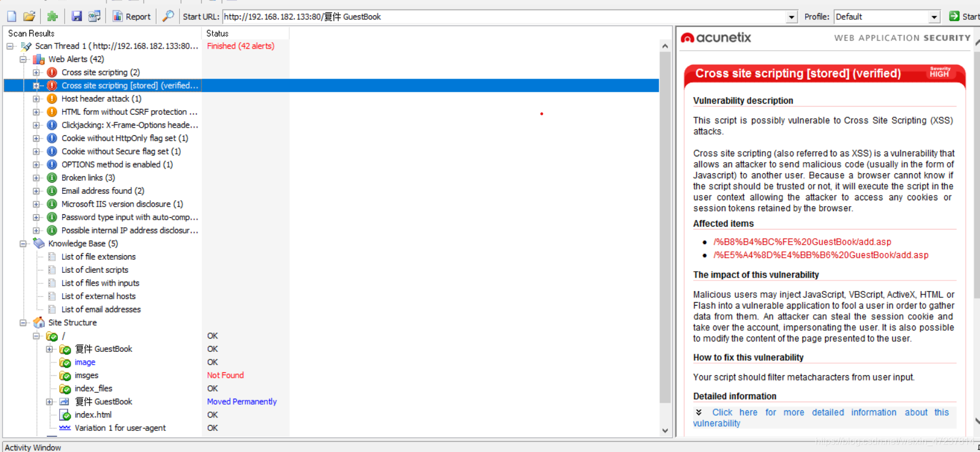Viewport: 980px width, 452px height.
Task: Expand the Cross site scripting (2) node
Action: (x=36, y=73)
